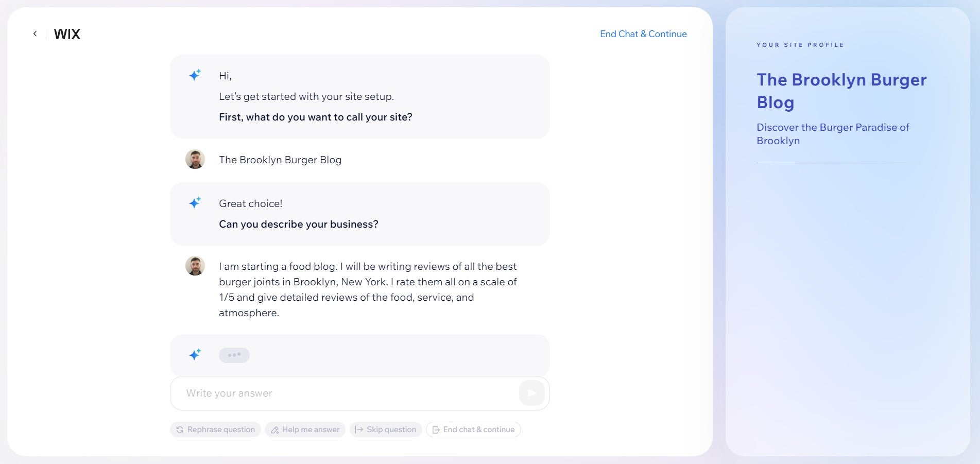The image size is (980, 464).
Task: Select the 'Skip question' button
Action: pos(386,429)
